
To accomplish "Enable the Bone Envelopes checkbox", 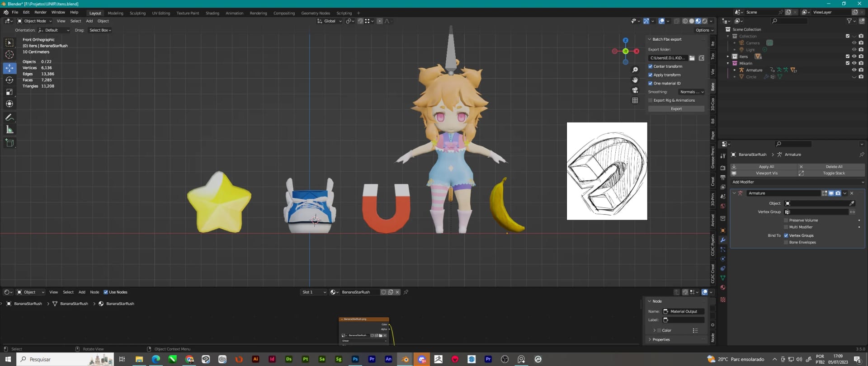I will click(786, 243).
